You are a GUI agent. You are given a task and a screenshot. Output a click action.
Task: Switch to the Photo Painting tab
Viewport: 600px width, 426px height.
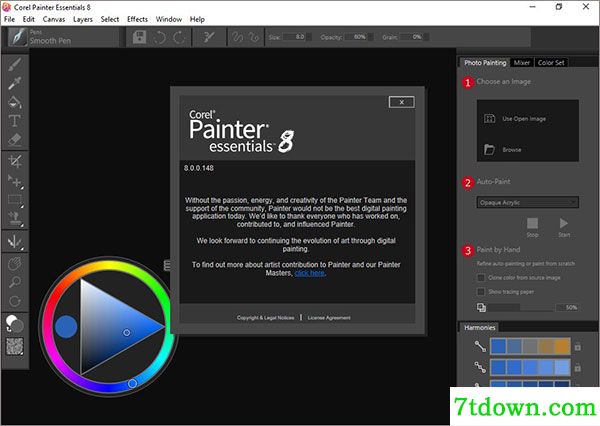pos(485,63)
